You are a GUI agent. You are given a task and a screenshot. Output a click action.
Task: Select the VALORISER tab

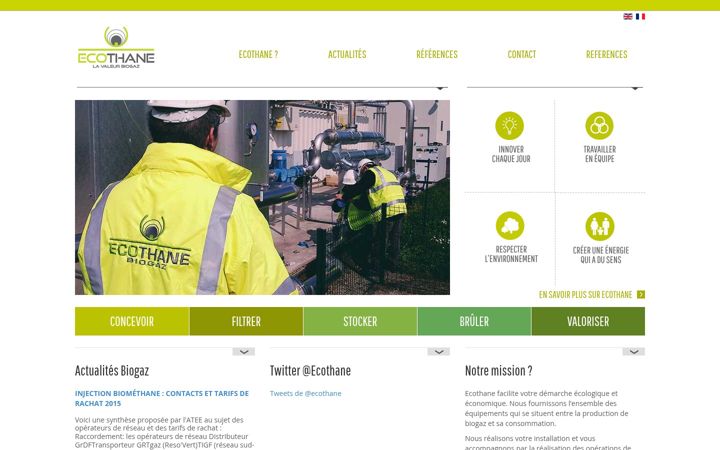pos(588,321)
